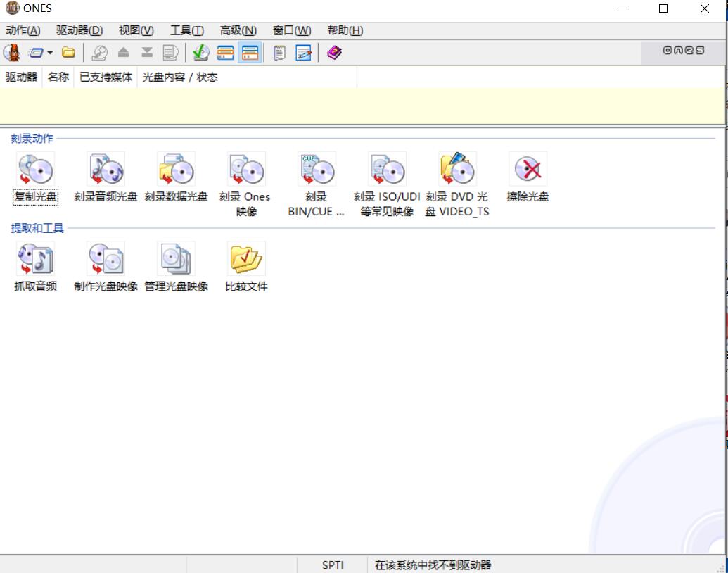
Task: Open the 抓取音频 tool
Action: 36,267
